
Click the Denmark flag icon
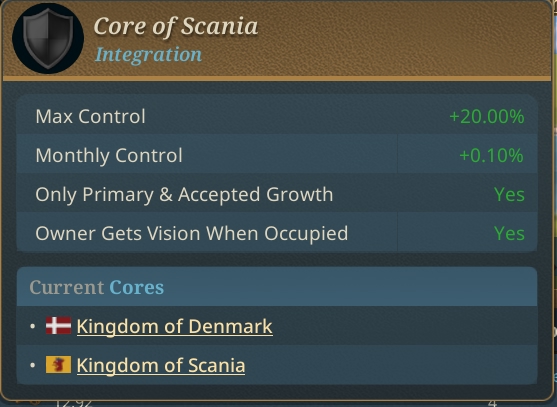click(x=58, y=326)
